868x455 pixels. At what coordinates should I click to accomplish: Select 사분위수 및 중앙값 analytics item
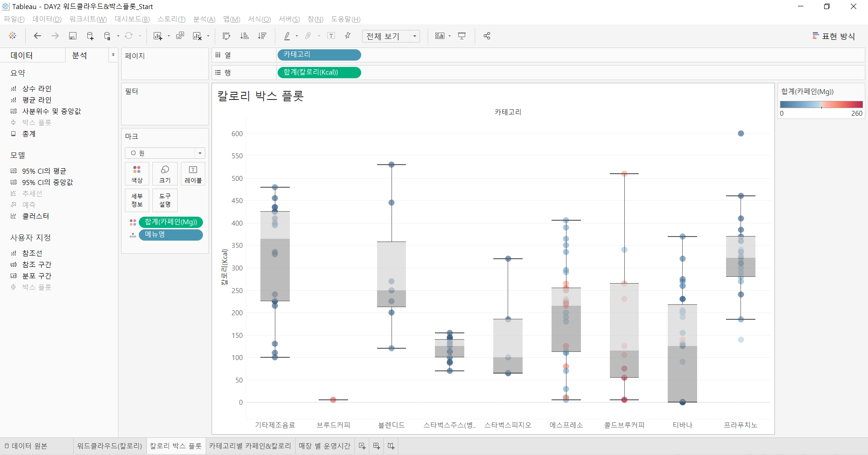pos(52,111)
